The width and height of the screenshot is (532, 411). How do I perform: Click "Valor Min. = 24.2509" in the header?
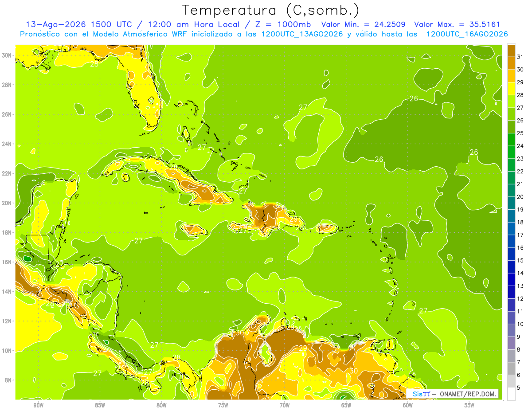click(364, 24)
